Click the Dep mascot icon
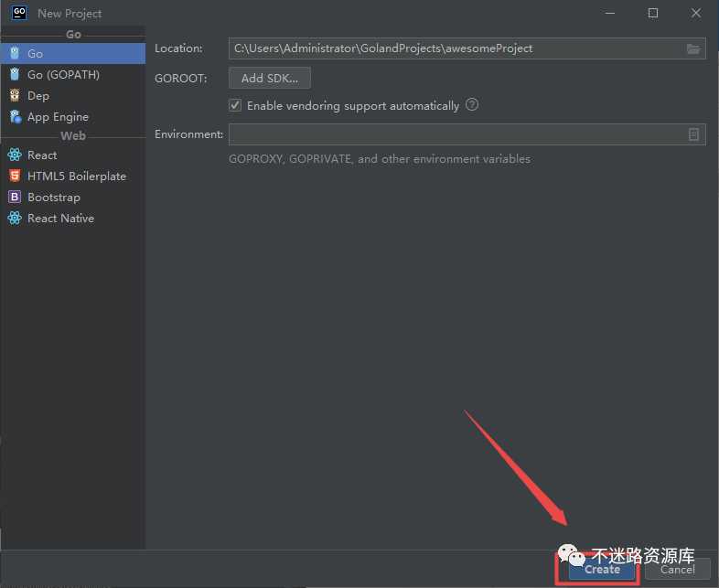The image size is (719, 588). pyautogui.click(x=15, y=95)
